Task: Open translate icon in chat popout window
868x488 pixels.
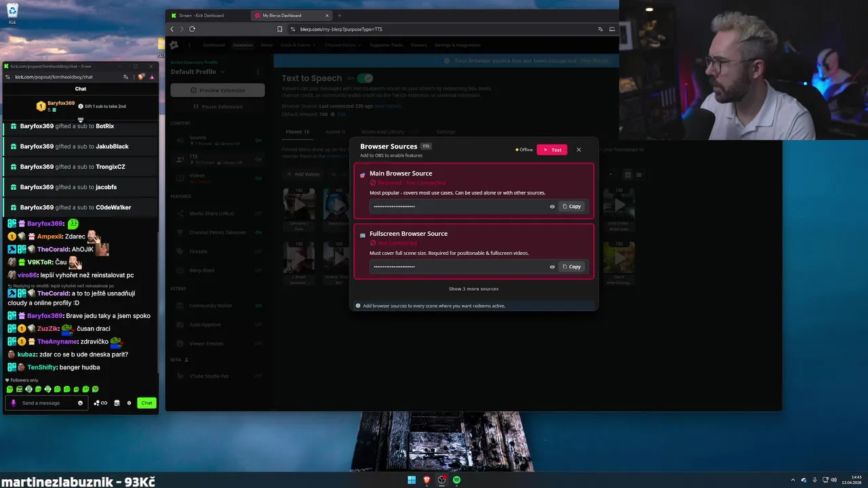Action: [x=125, y=77]
